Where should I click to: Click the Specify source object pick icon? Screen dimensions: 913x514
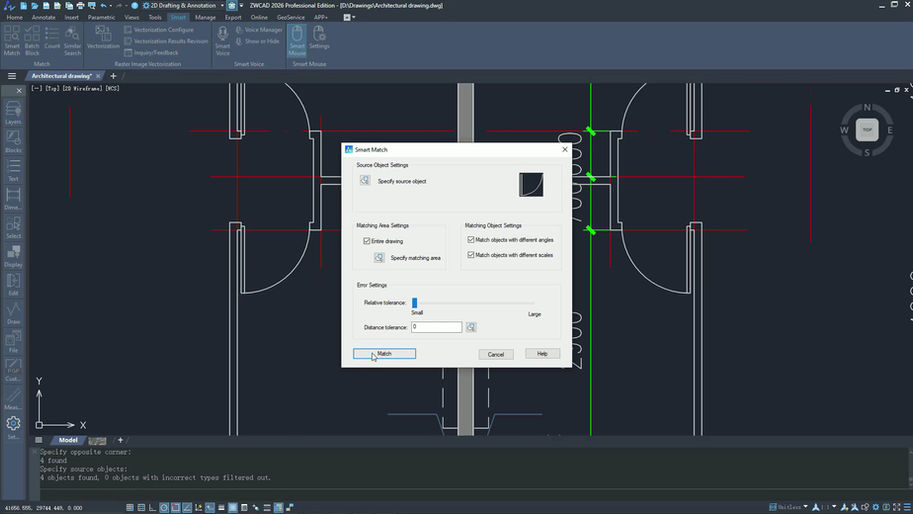(x=365, y=180)
